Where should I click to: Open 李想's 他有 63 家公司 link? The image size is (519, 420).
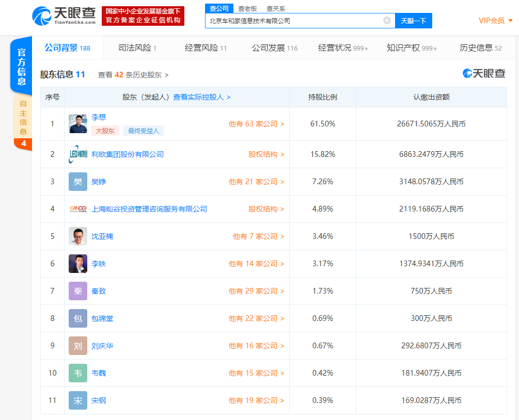(x=256, y=124)
